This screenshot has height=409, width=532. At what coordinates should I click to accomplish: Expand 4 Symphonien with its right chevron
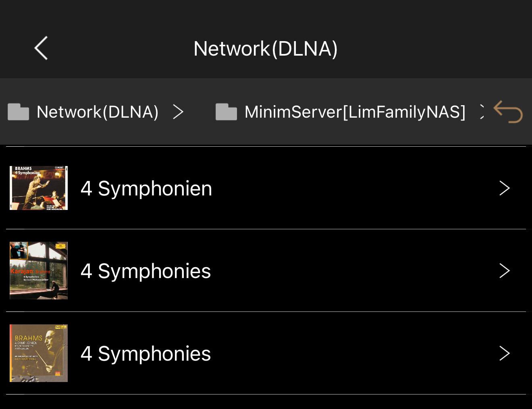[x=505, y=188]
